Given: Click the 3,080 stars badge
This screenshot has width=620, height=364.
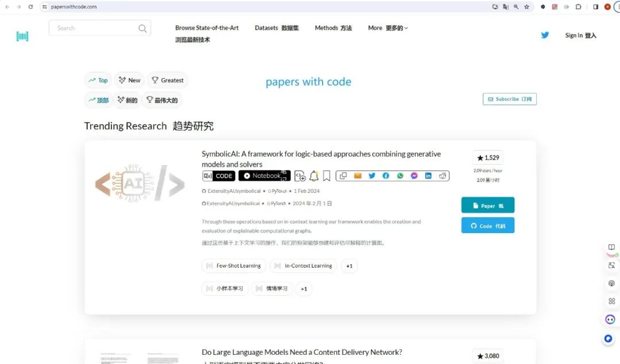Looking at the screenshot, I should (488, 356).
